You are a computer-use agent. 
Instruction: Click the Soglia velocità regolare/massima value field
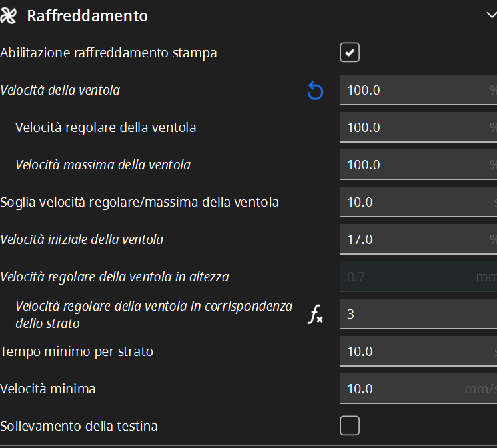[414, 202]
